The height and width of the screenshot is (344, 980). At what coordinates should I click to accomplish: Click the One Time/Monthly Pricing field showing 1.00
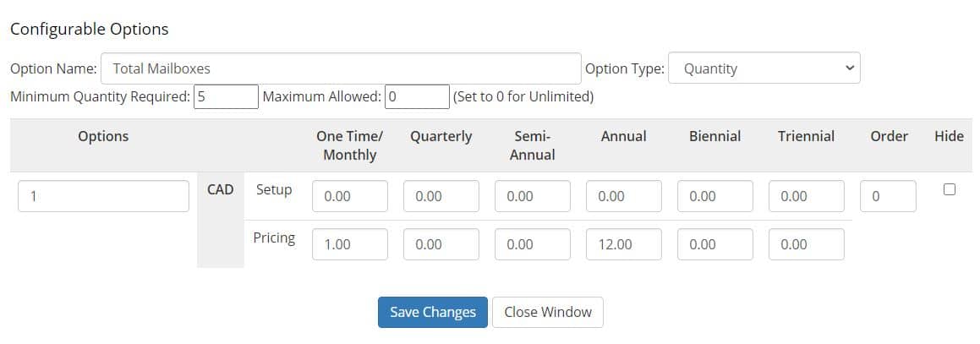[350, 244]
